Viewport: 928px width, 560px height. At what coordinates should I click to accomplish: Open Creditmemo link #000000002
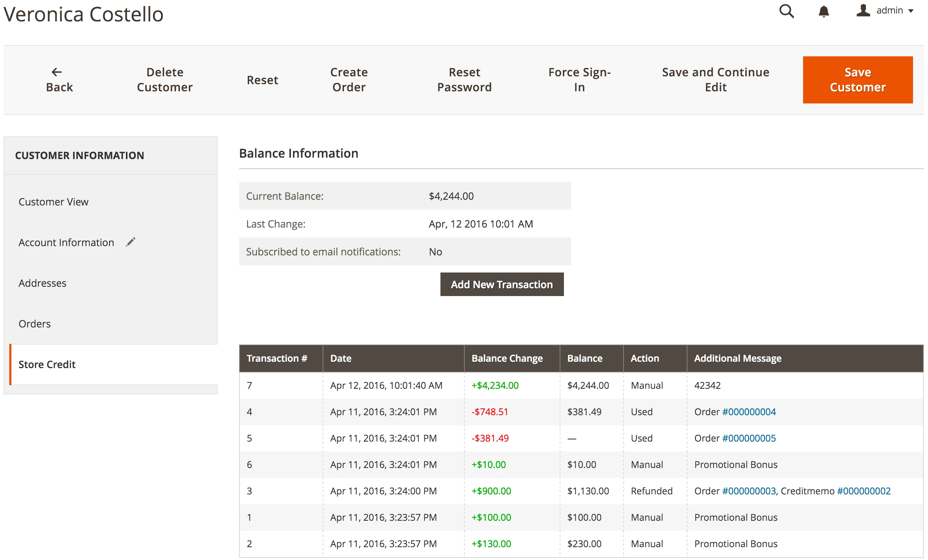(864, 491)
